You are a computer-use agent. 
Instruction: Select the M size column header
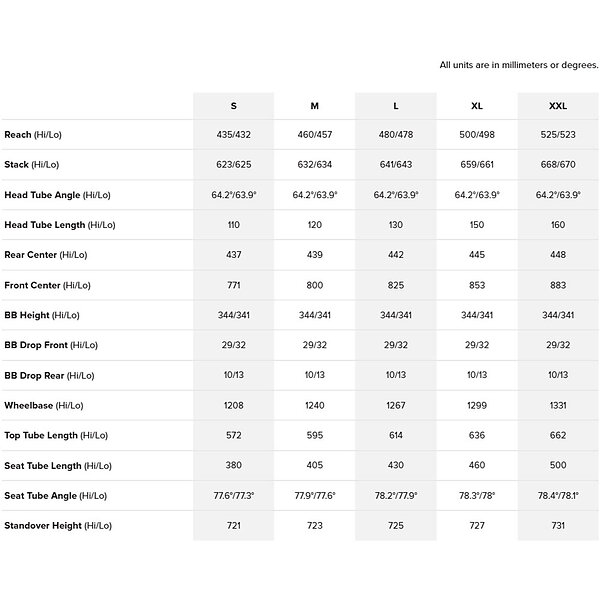pos(314,106)
